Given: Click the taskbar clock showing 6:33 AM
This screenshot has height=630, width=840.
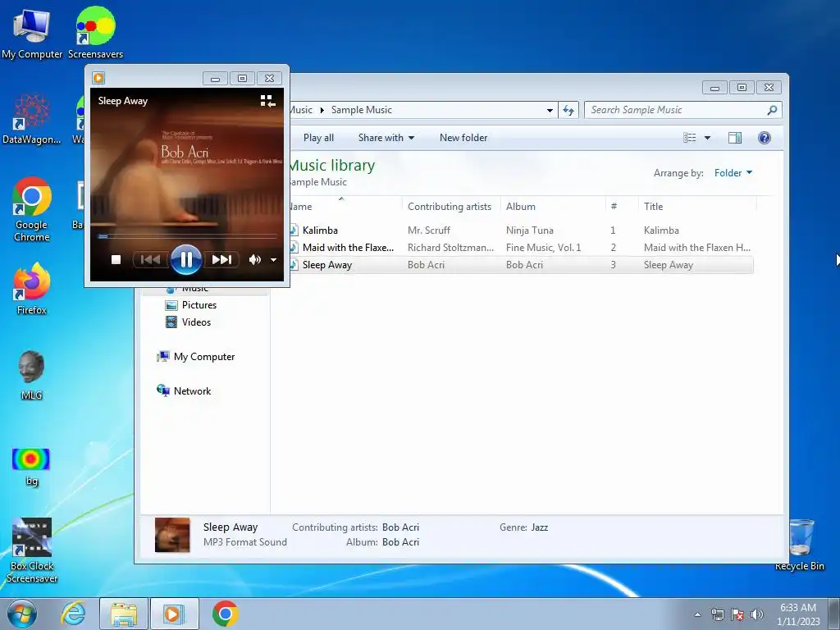Looking at the screenshot, I should point(798,614).
